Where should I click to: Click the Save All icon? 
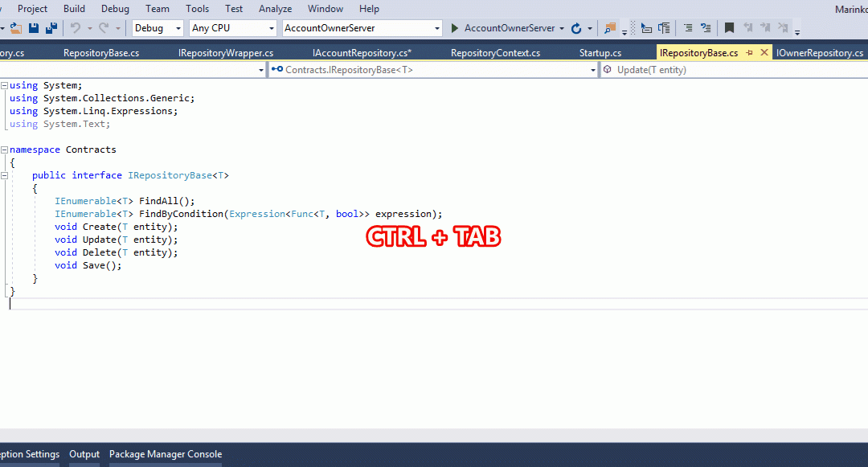coord(51,28)
